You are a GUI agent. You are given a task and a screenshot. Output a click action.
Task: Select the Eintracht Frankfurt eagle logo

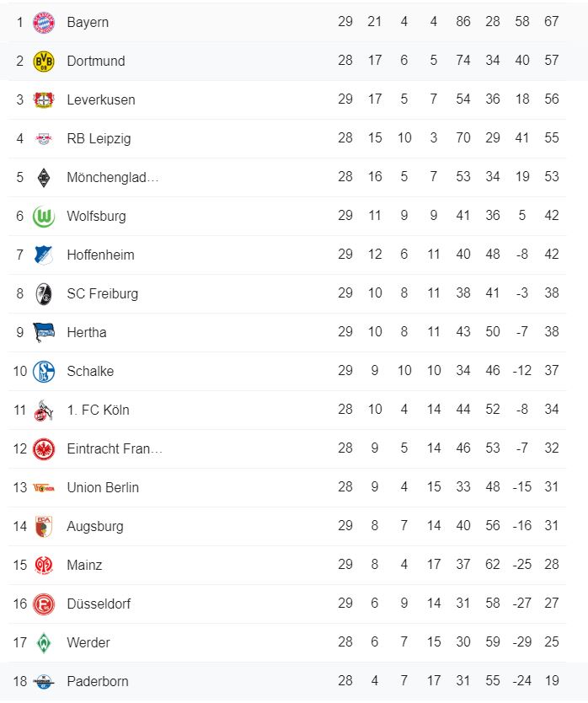(43, 448)
